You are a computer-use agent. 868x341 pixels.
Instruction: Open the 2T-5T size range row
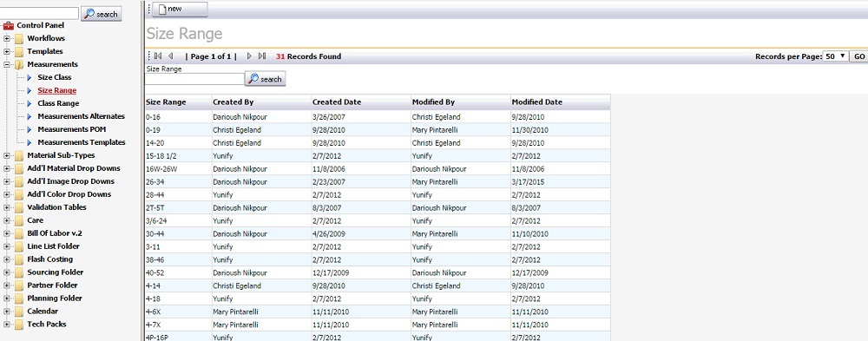pos(378,208)
